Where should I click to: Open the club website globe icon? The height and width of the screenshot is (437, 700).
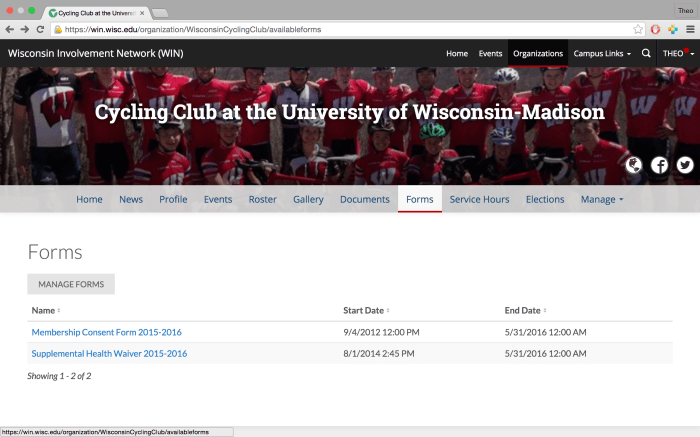coord(633,165)
